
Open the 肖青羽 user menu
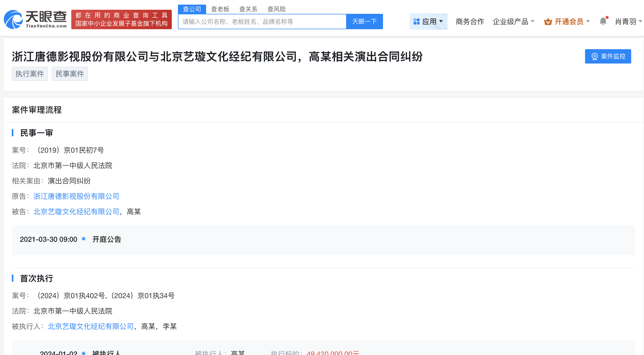(x=629, y=22)
